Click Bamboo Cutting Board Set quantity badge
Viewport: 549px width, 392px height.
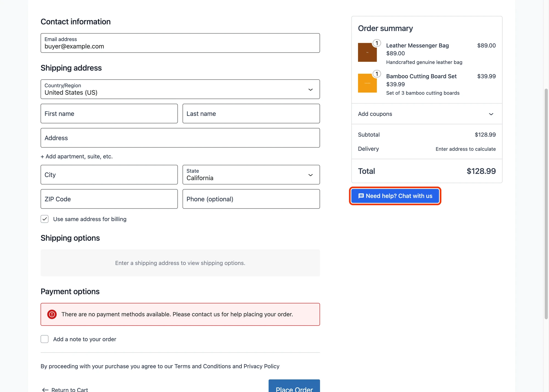(x=377, y=74)
